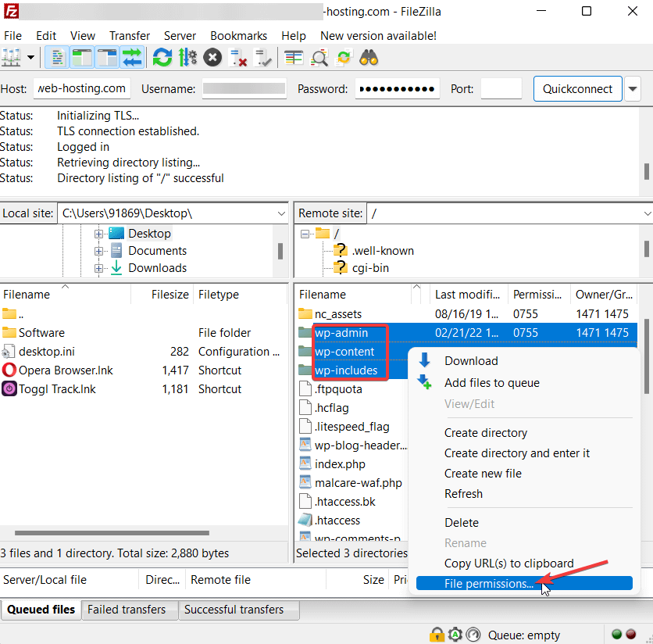Click the Port input field
Screen dimensions: 653x644
pyautogui.click(x=501, y=88)
